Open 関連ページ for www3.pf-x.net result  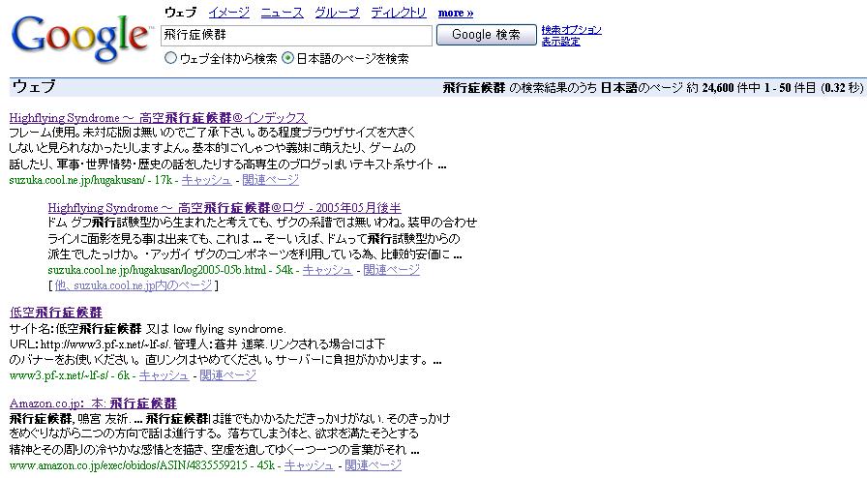point(227,375)
